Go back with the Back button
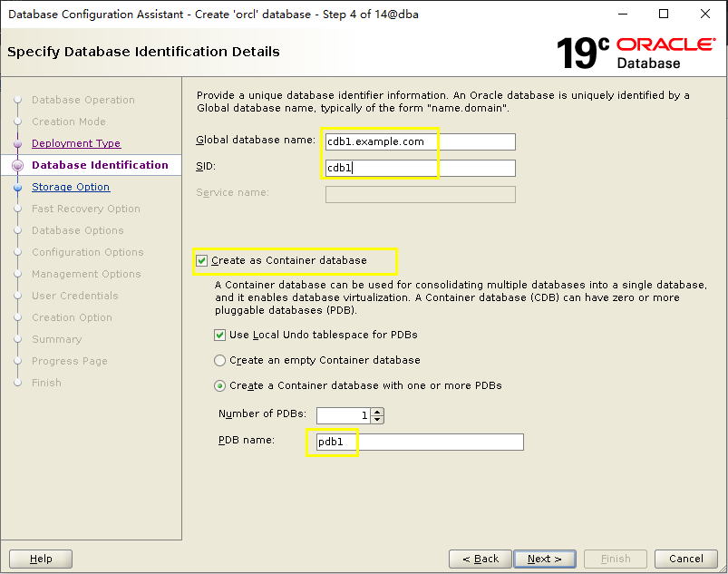This screenshot has width=728, height=574. [x=480, y=559]
